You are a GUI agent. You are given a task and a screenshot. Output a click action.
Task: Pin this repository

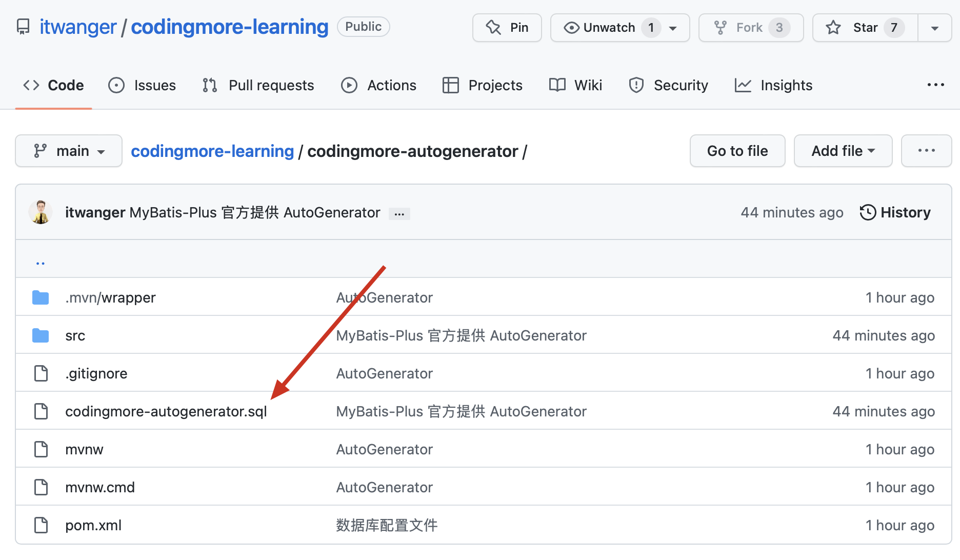point(507,28)
